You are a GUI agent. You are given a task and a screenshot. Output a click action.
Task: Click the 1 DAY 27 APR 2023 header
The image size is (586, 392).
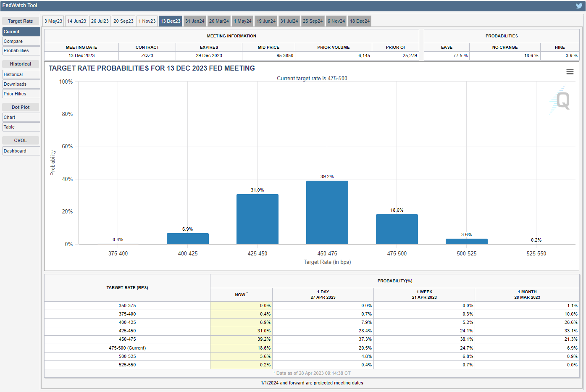[x=323, y=295]
